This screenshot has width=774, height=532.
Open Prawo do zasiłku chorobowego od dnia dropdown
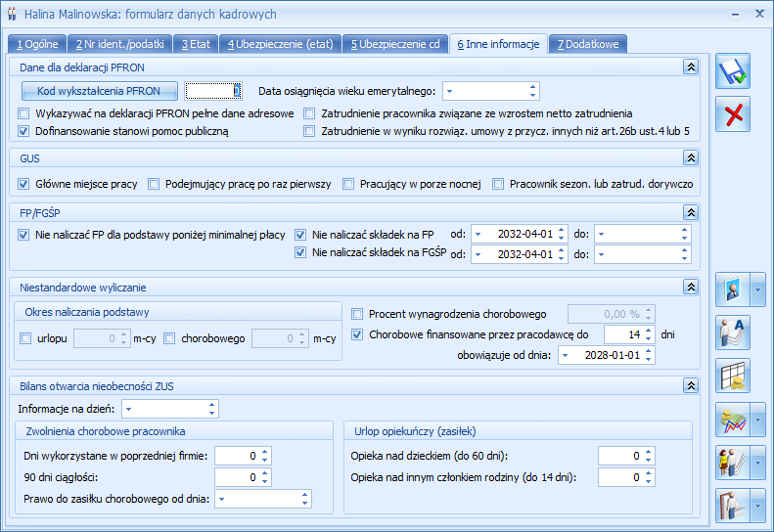222,500
